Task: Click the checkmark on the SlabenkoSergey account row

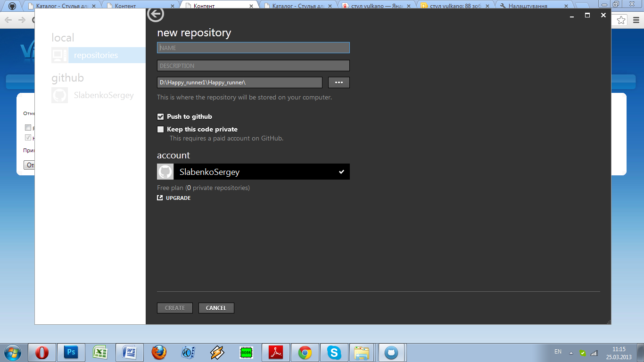Action: [x=341, y=172]
